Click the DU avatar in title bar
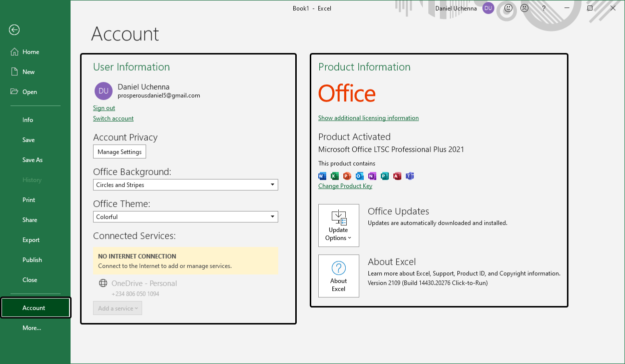Viewport: 625px width, 364px height. 488,8
